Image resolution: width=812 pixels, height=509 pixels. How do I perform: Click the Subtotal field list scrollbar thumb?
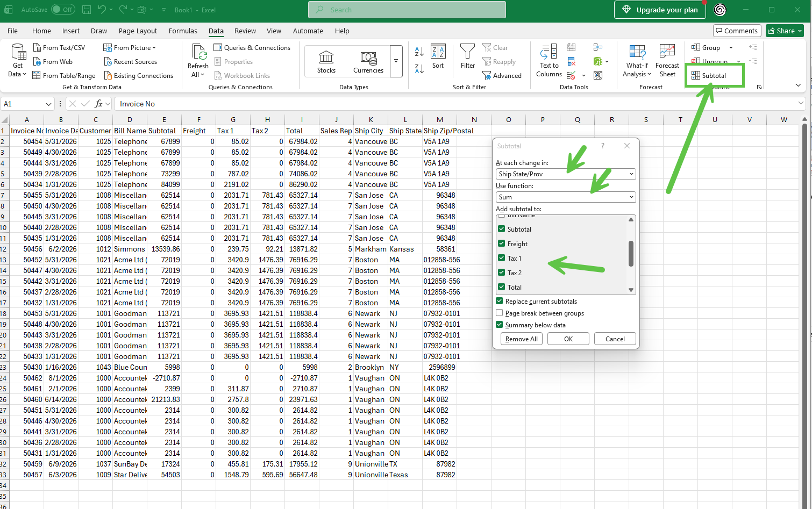631,253
